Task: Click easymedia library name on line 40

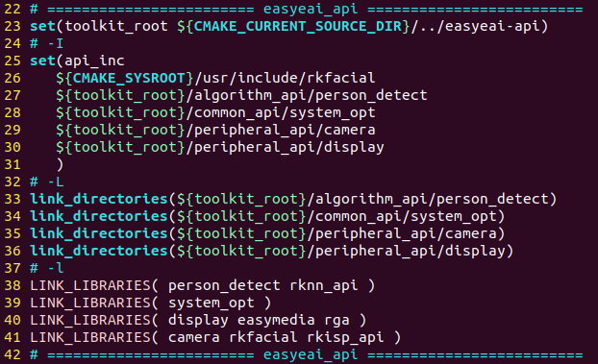Action: 276,320
